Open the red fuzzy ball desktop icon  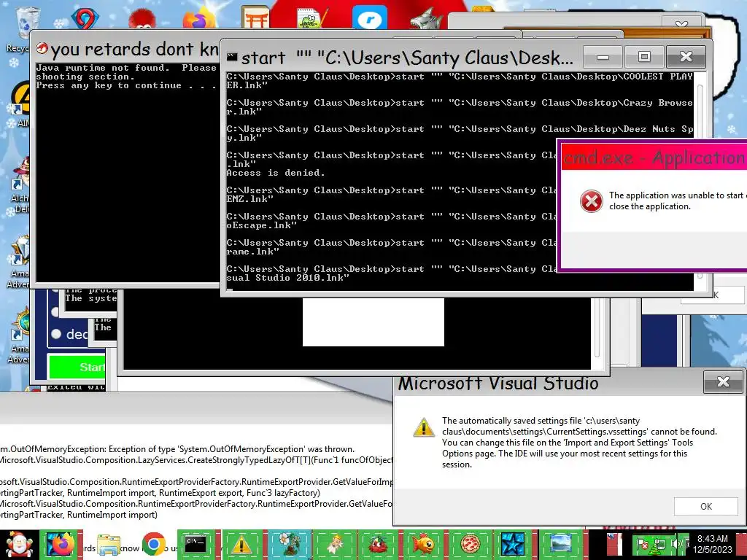142,20
